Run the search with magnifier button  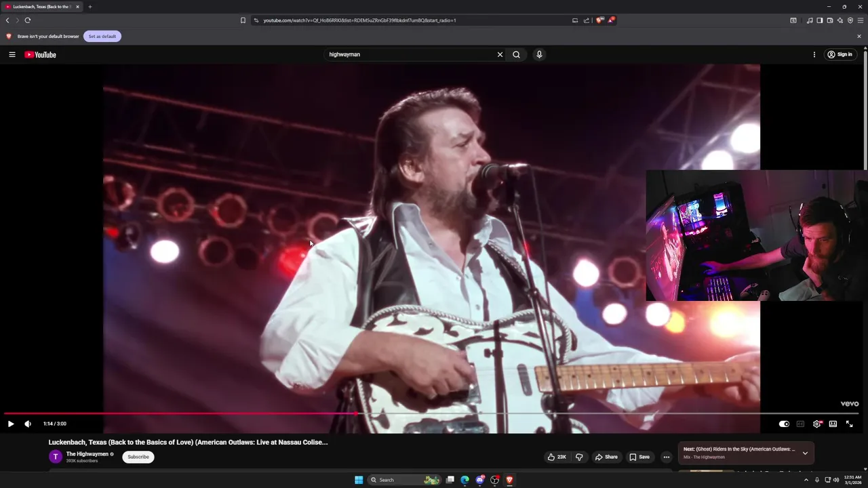click(516, 54)
